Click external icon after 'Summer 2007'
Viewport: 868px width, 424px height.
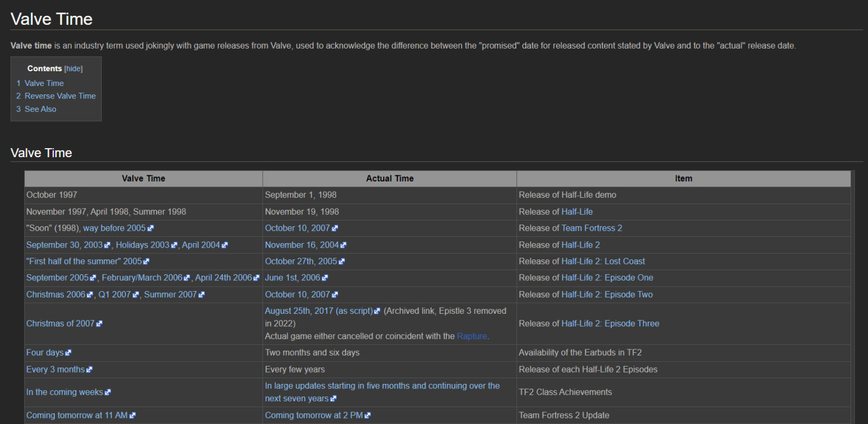pos(202,295)
